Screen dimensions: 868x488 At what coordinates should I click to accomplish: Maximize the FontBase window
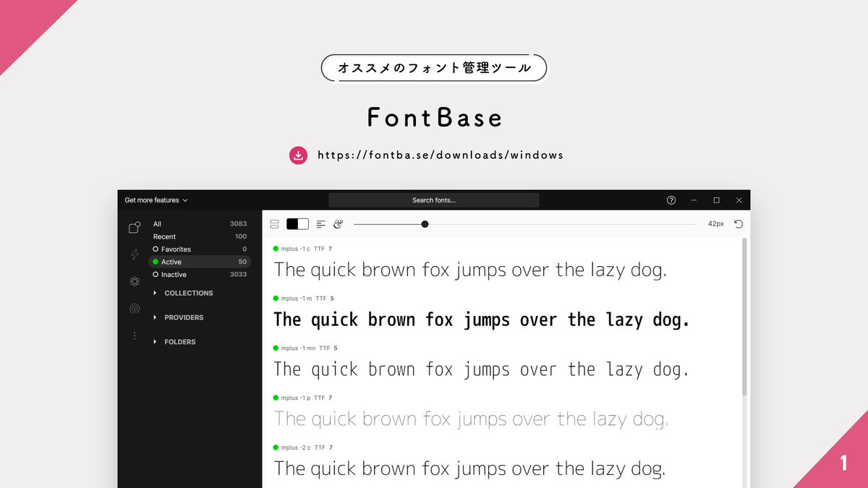pyautogui.click(x=717, y=200)
